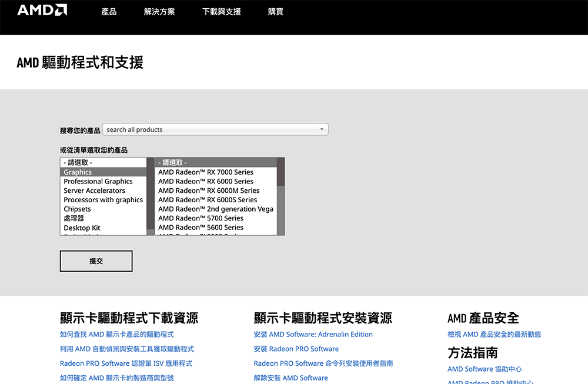The height and width of the screenshot is (384, 588).
Task: Click the series list scrollbar thumb
Action: (281, 172)
